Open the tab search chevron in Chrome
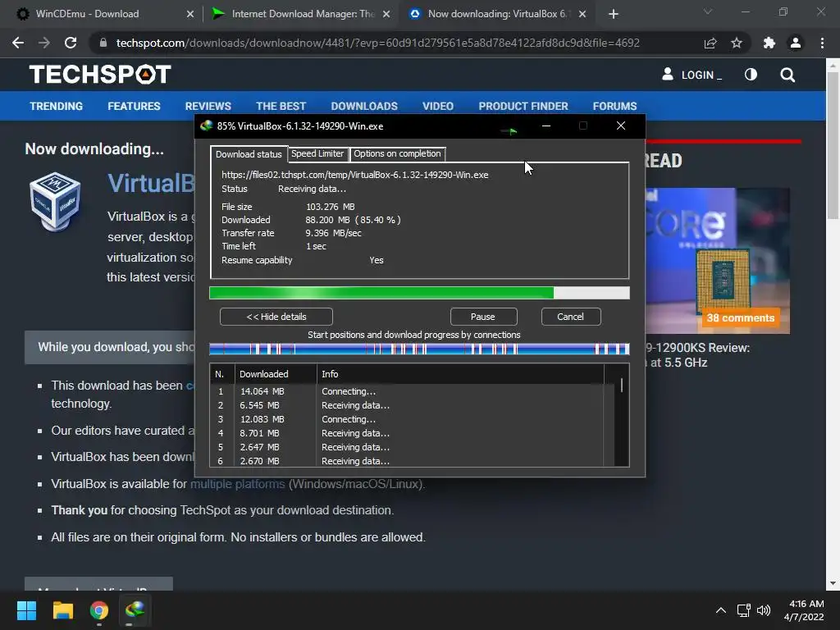The width and height of the screenshot is (840, 630). coord(708,11)
